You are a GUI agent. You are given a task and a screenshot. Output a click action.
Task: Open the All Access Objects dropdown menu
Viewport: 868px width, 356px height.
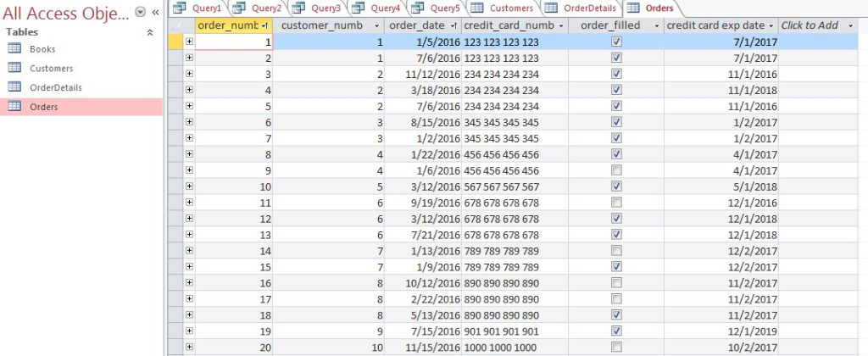coord(140,12)
